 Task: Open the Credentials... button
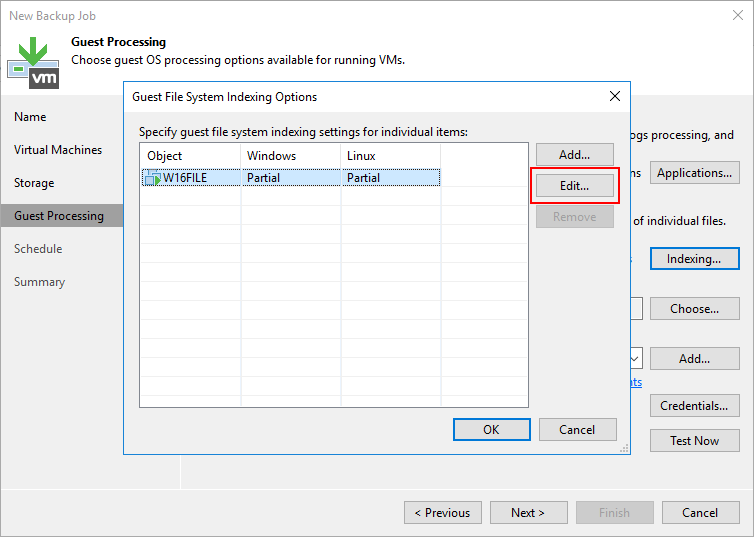tap(694, 406)
